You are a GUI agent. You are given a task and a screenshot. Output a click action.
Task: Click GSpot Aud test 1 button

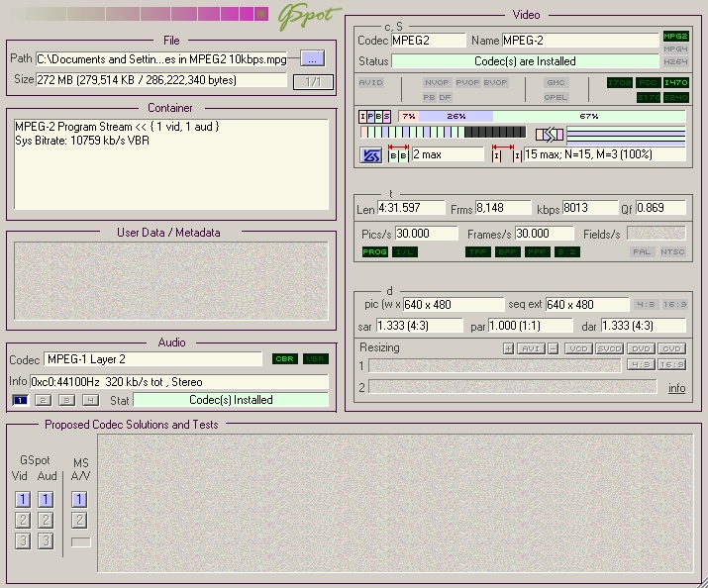(46, 500)
